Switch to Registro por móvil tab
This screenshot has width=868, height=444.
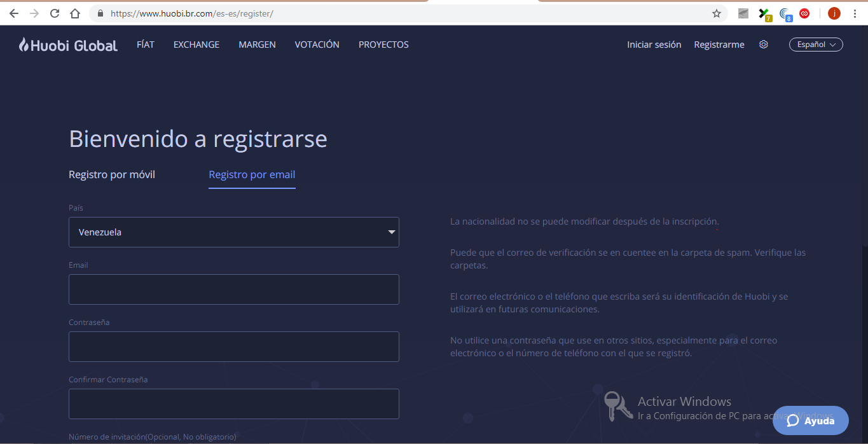tap(112, 174)
